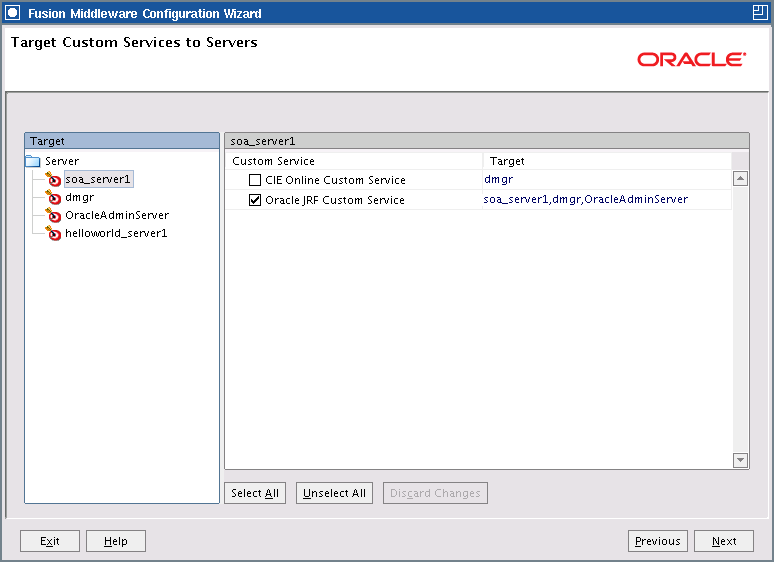Screen dimensions: 774x562
Task: Click the Select All button
Action: coord(255,493)
